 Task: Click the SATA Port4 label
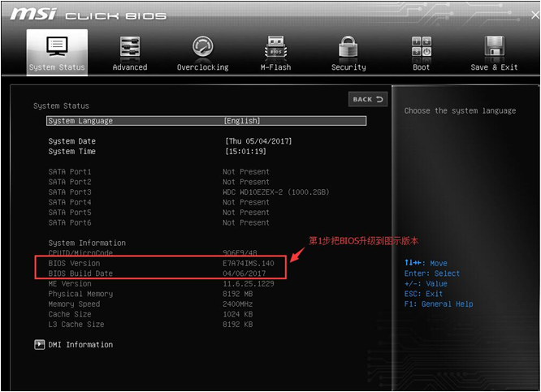70,202
